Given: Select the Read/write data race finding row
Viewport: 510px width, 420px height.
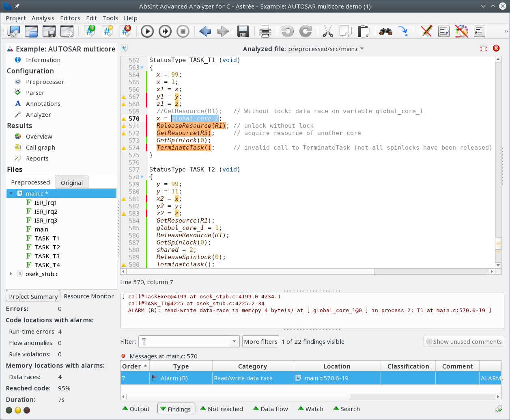Looking at the screenshot, I should tap(311, 378).
